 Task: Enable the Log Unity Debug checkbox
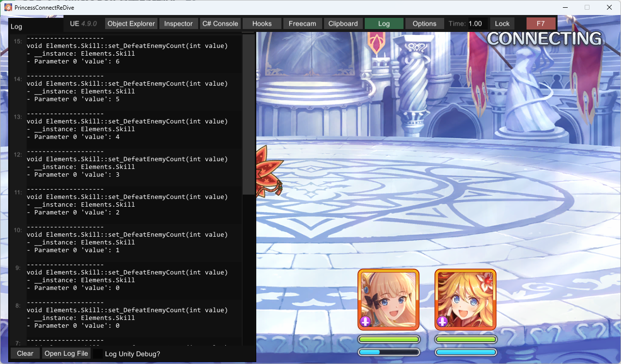pyautogui.click(x=98, y=354)
